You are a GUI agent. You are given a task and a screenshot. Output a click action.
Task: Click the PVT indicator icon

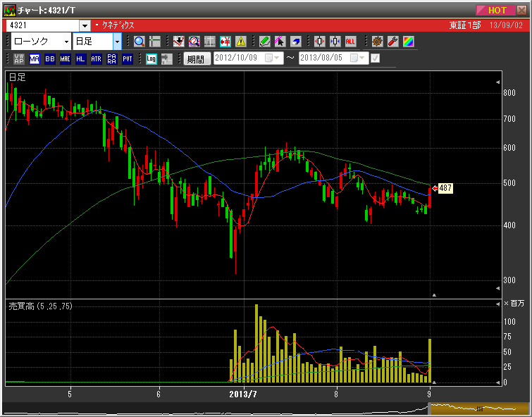point(127,59)
